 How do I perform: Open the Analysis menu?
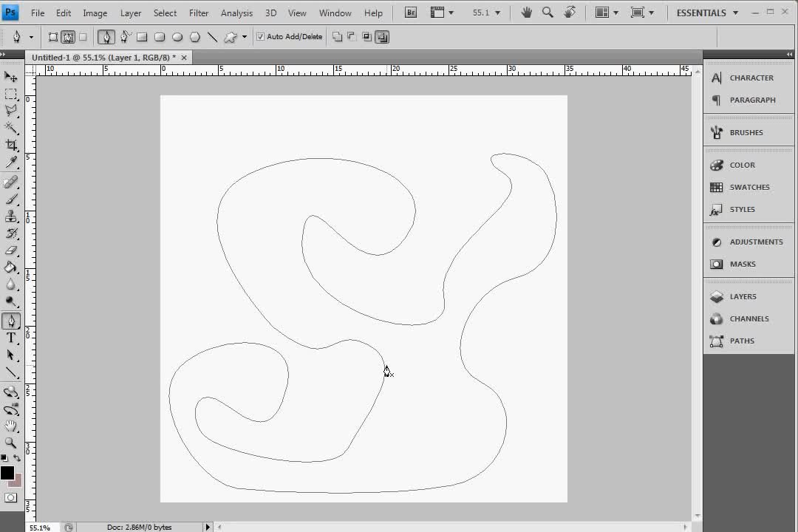[236, 13]
